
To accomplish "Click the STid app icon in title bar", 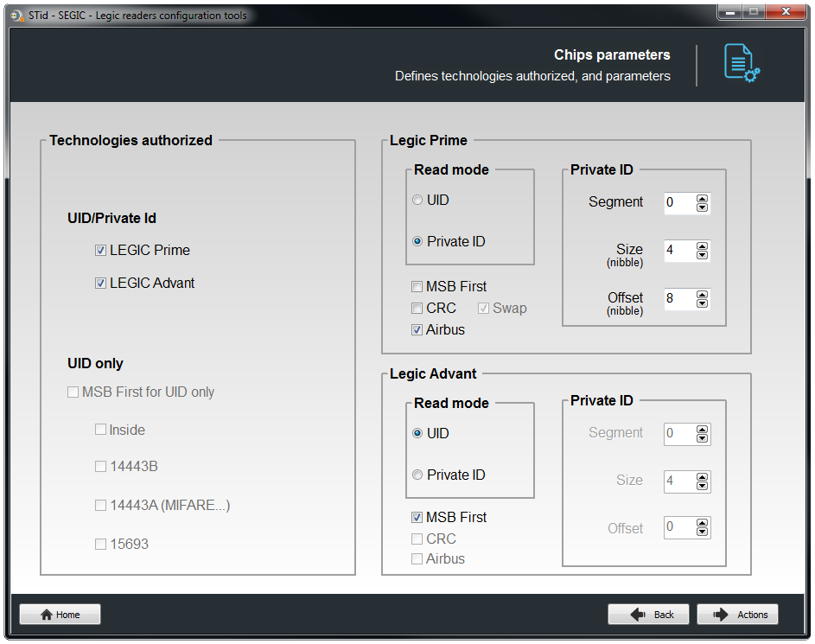I will click(17, 16).
